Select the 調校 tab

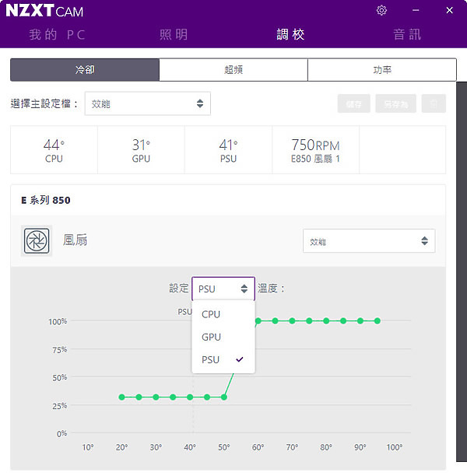coord(290,34)
